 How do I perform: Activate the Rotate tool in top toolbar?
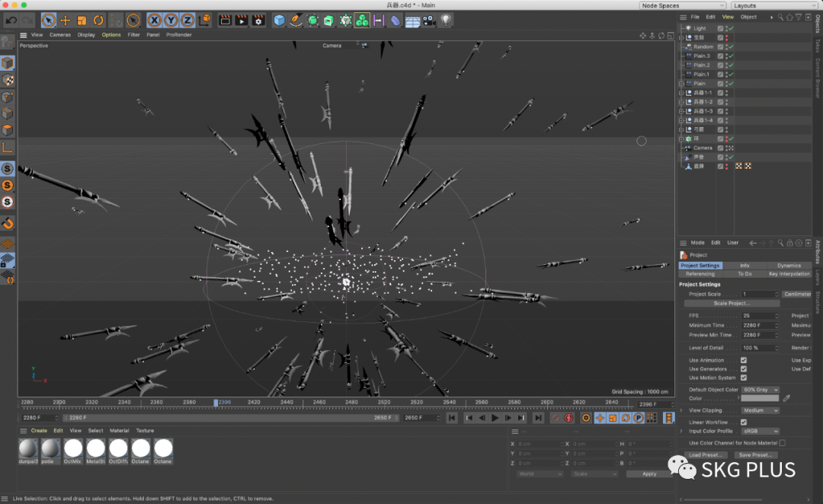tap(98, 21)
